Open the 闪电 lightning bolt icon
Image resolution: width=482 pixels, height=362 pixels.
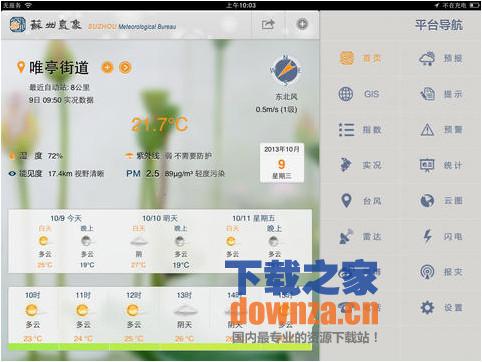pos(427,236)
